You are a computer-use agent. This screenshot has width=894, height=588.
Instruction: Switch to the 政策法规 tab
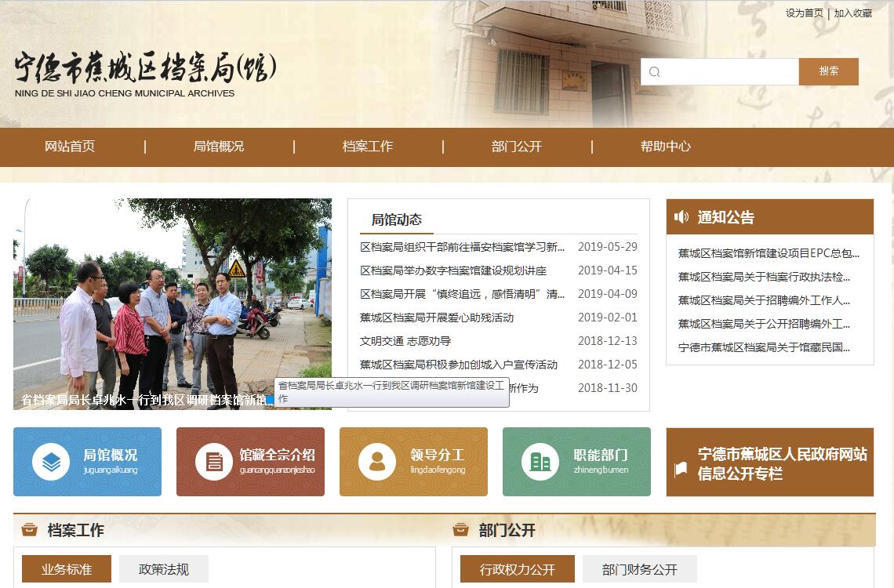164,569
